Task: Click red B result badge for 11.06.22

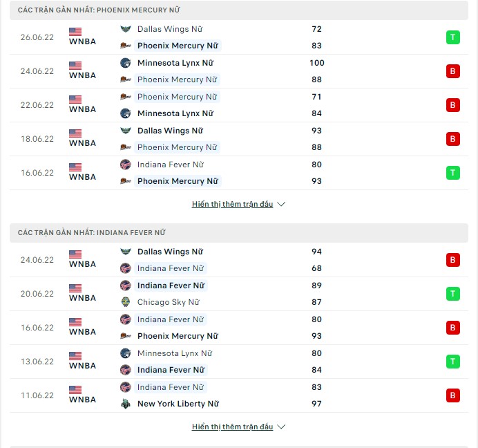Action: click(x=452, y=395)
